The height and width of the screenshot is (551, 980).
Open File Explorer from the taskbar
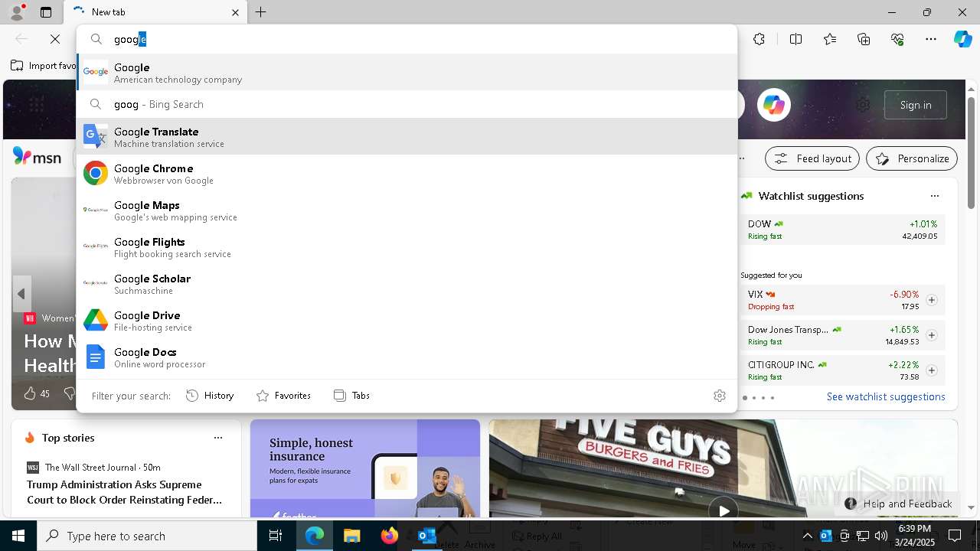(351, 536)
